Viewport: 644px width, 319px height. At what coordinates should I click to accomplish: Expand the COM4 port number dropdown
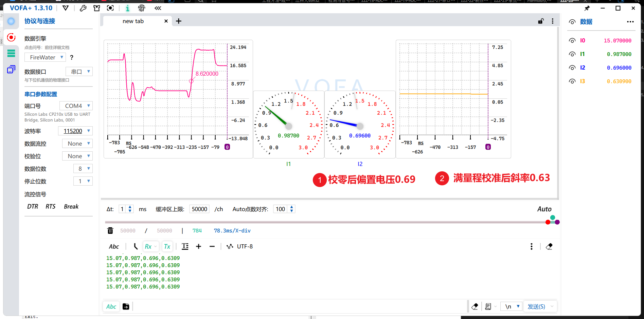pos(76,106)
